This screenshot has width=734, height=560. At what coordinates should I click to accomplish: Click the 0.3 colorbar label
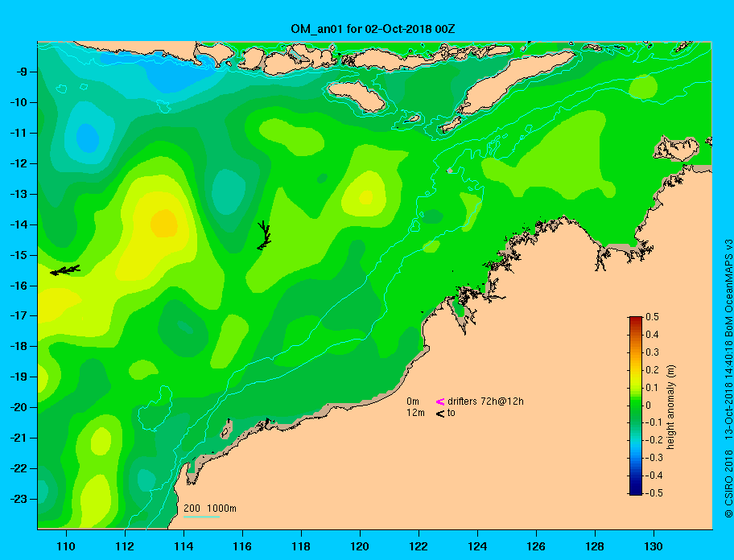click(x=652, y=352)
